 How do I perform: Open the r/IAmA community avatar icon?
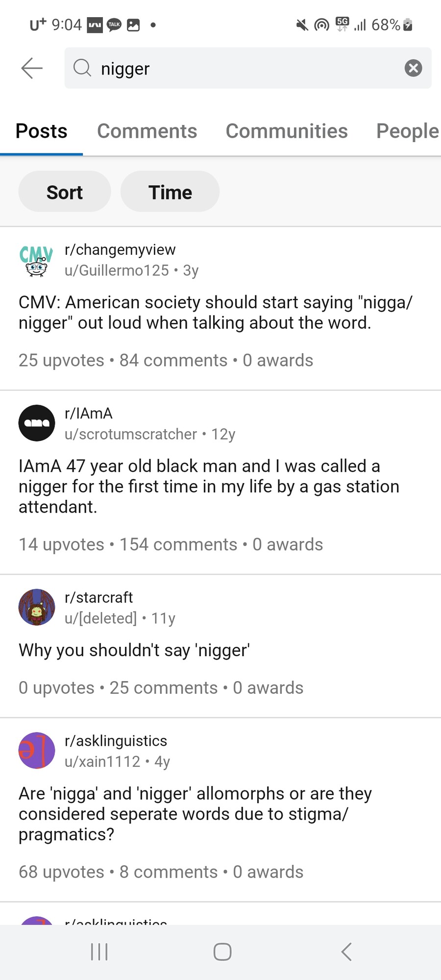pyautogui.click(x=37, y=423)
